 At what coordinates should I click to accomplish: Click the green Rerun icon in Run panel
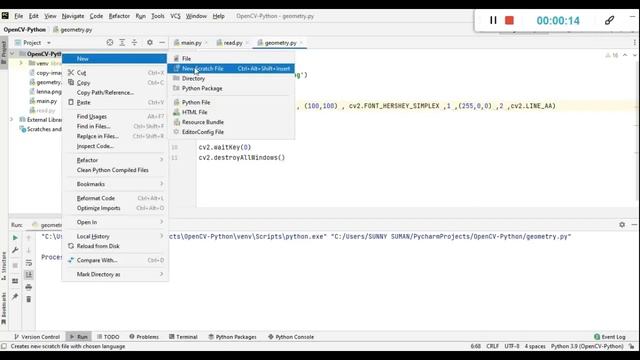point(15,238)
